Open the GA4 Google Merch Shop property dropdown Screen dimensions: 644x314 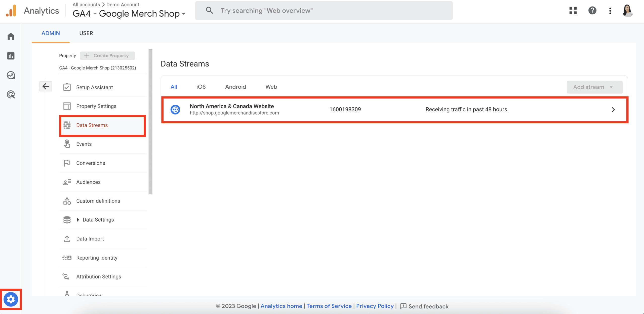(129, 14)
